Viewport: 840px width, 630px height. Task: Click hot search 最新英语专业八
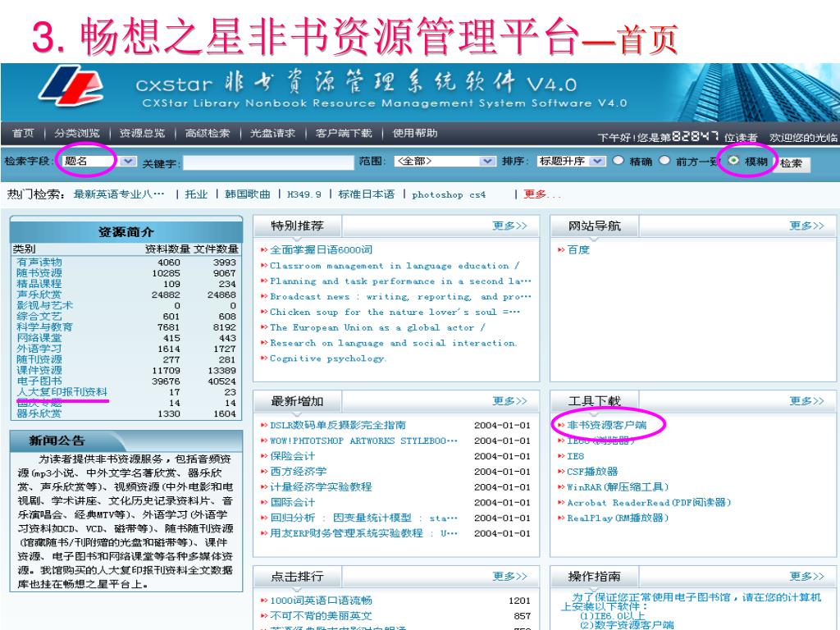119,194
